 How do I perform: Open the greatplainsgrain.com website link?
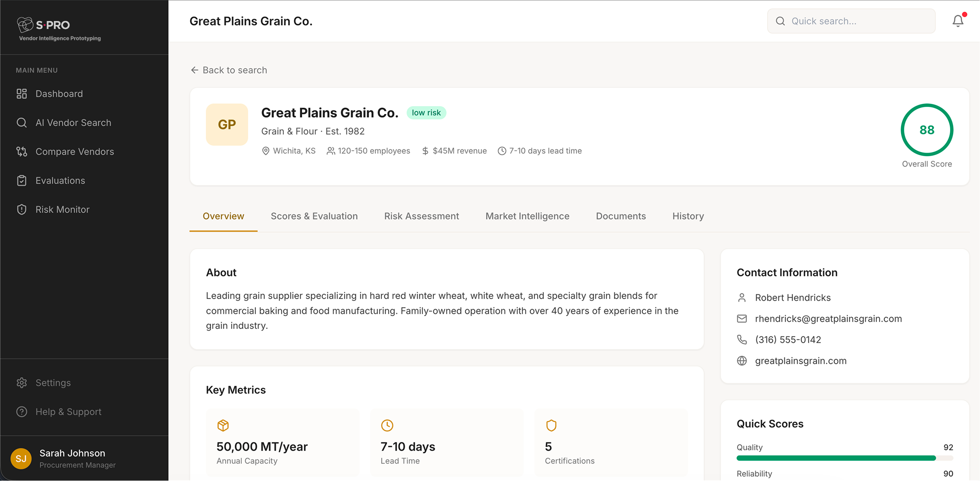pyautogui.click(x=801, y=360)
